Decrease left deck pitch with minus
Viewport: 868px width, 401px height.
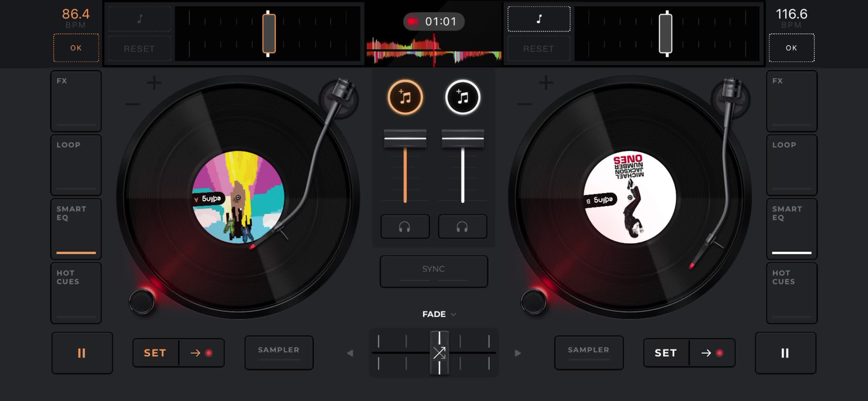pyautogui.click(x=132, y=104)
